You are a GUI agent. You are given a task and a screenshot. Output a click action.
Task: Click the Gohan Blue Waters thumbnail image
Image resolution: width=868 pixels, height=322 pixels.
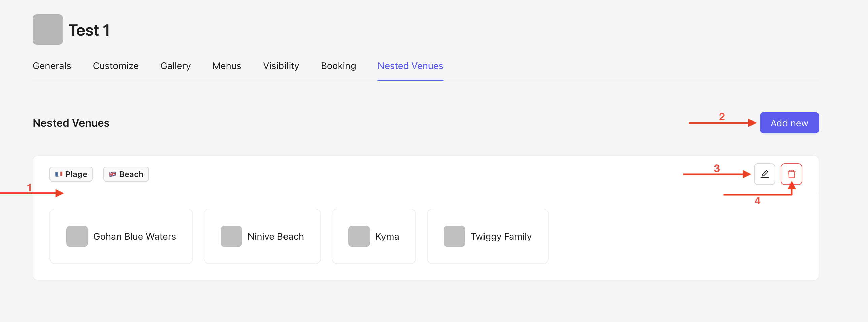click(77, 236)
